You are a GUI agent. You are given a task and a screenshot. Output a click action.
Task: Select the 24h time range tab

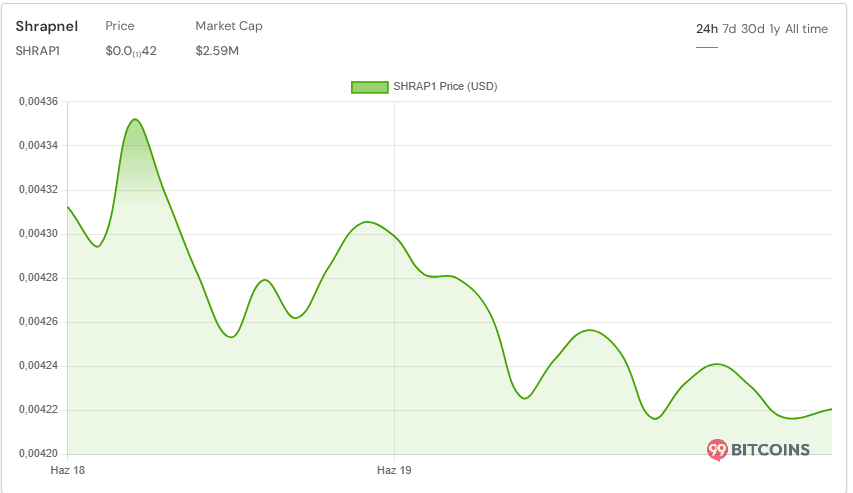pos(707,29)
